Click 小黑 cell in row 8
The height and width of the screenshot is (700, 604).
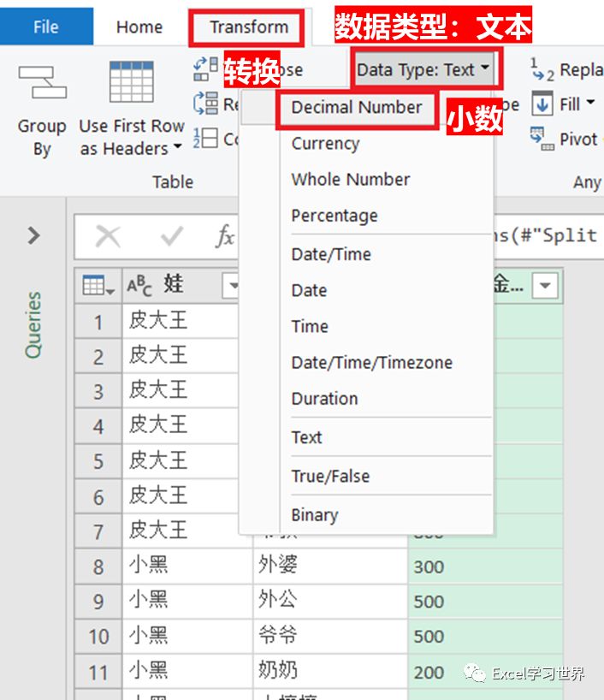(187, 566)
